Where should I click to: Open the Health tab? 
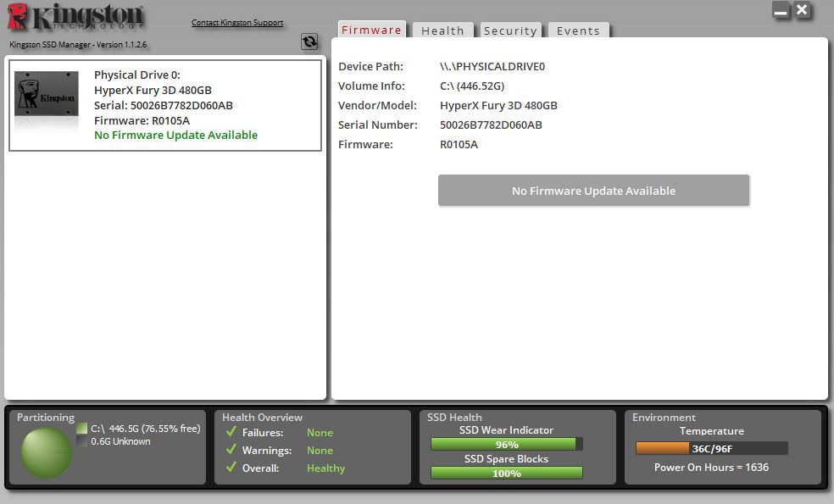point(442,30)
